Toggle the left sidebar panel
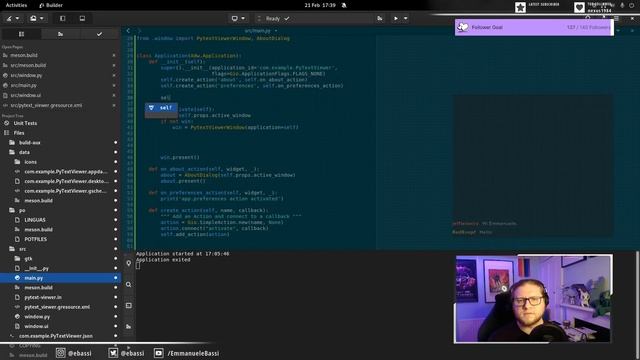 coord(62,18)
